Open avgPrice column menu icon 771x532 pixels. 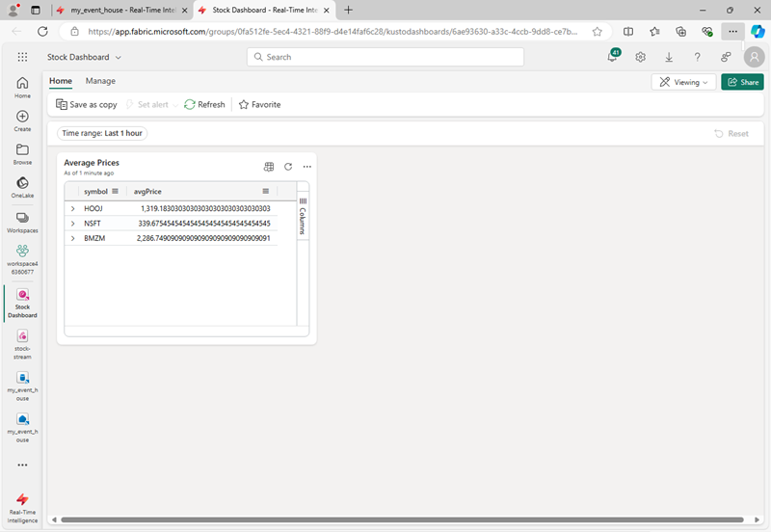tap(266, 191)
